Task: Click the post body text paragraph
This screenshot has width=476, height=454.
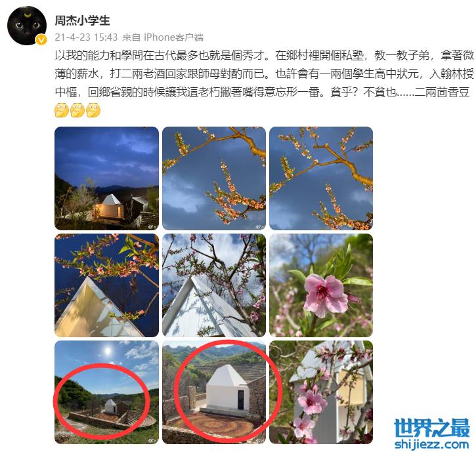Action: click(x=264, y=73)
